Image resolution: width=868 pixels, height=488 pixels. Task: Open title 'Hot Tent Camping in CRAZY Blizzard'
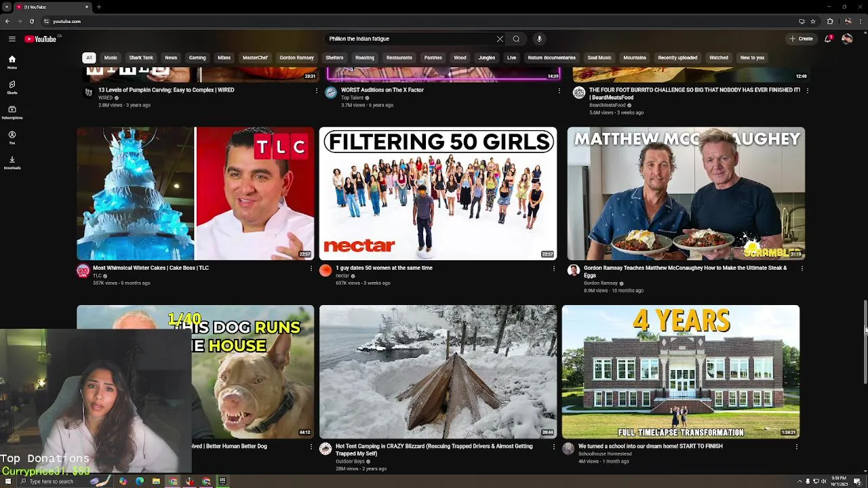coord(434,449)
